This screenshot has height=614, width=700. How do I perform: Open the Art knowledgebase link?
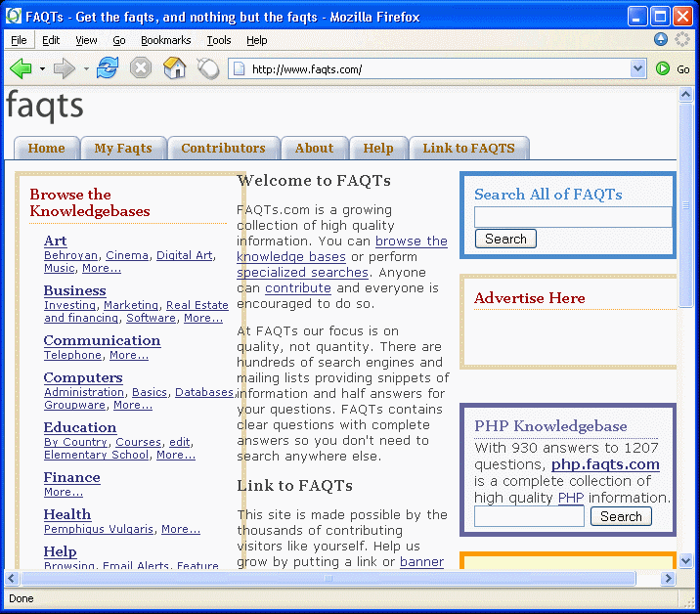pyautogui.click(x=56, y=241)
